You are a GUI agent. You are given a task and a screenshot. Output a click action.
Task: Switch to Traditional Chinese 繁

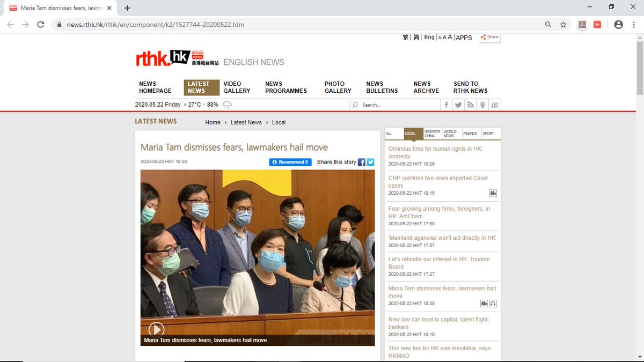click(406, 38)
